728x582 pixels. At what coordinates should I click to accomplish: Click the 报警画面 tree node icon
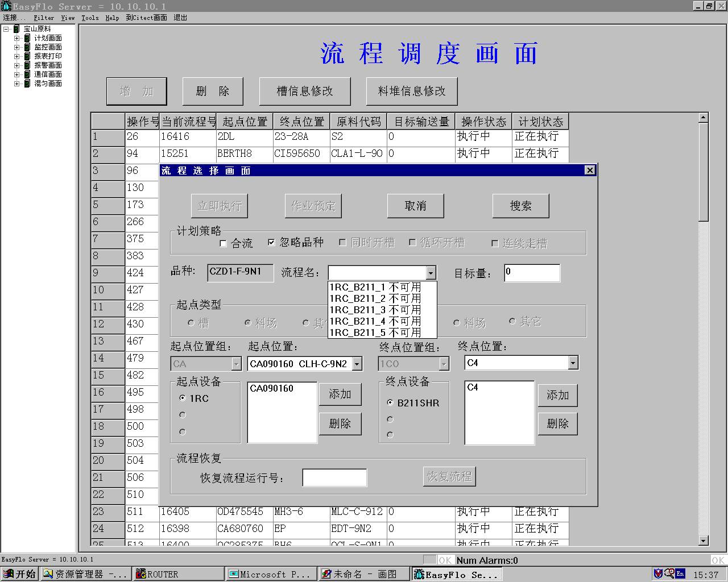(27, 65)
